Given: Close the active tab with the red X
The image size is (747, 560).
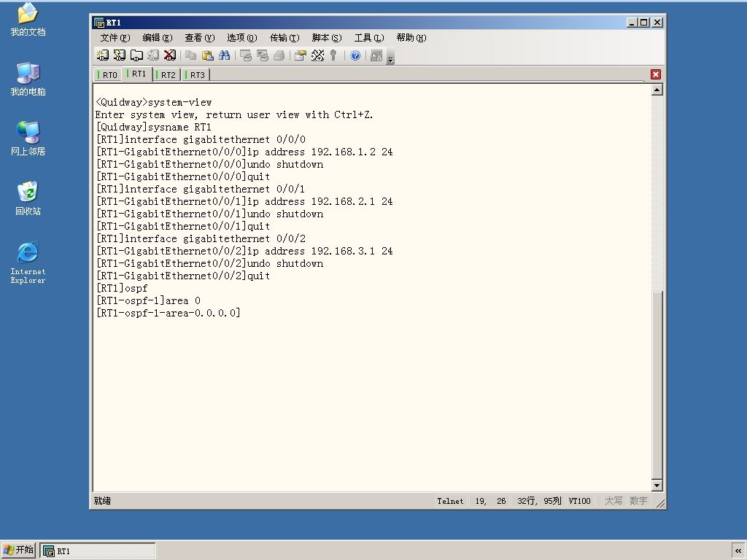Looking at the screenshot, I should pos(656,74).
